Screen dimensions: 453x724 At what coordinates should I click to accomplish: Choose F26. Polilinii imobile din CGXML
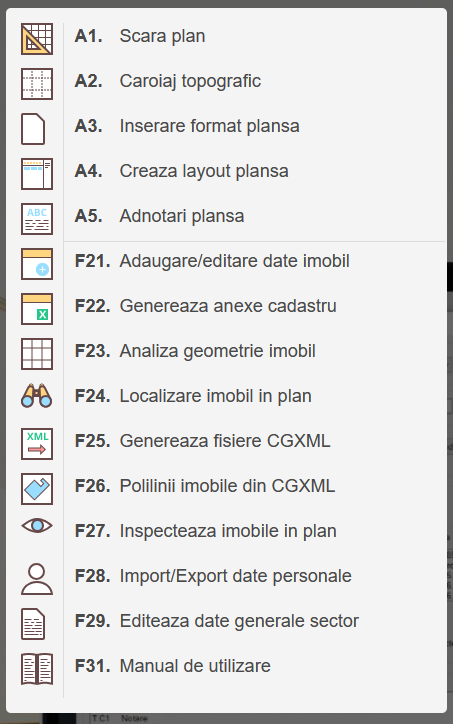click(255, 486)
